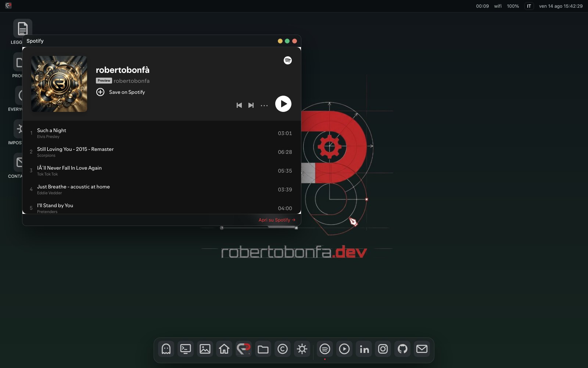Image resolution: width=588 pixels, height=368 pixels.
Task: Click artist name Eddie Vedder
Action: [50, 193]
